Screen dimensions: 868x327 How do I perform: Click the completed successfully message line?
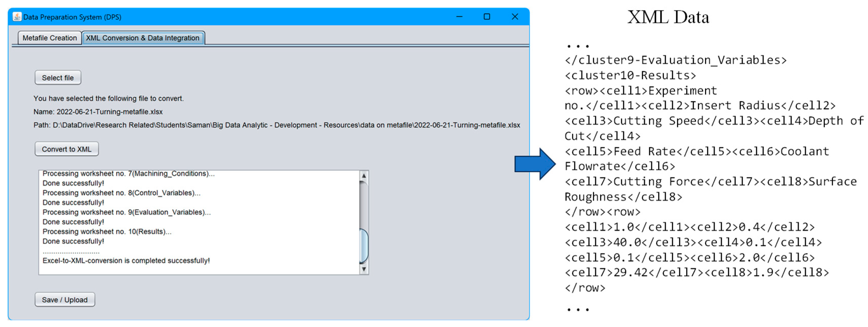126,260
